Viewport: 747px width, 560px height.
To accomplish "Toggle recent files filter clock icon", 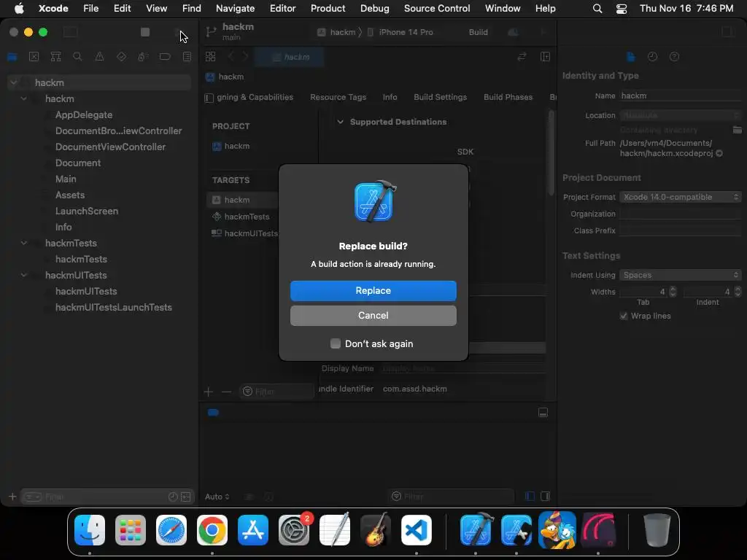I will pyautogui.click(x=173, y=497).
